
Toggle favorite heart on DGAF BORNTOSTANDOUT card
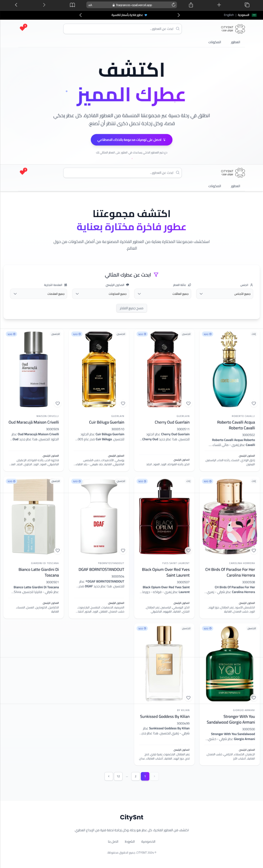[123, 551]
